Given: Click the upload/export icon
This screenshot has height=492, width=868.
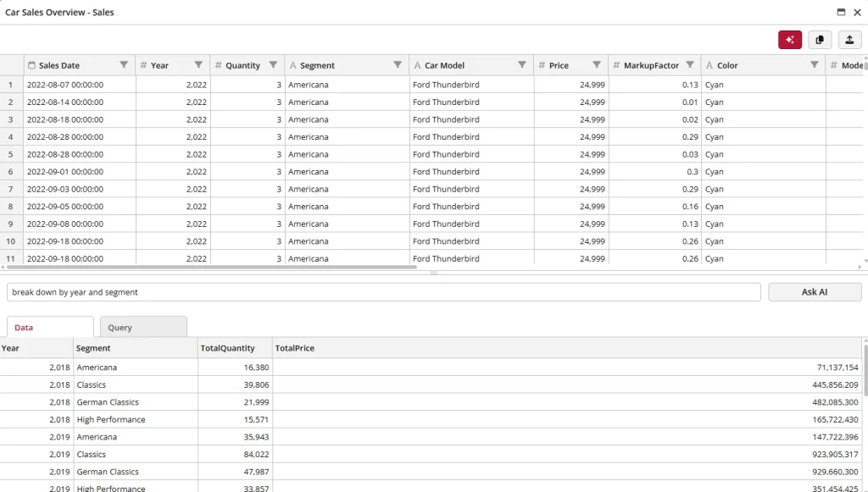Looking at the screenshot, I should pyautogui.click(x=849, y=39).
